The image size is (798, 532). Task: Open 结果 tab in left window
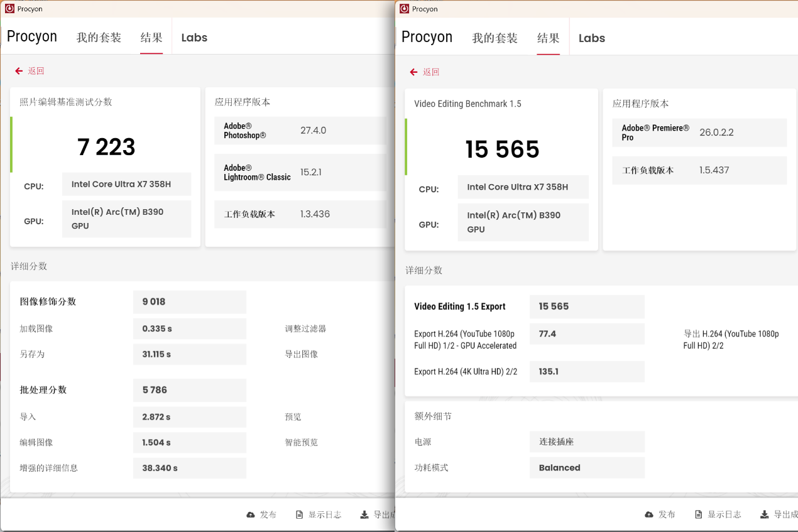151,38
